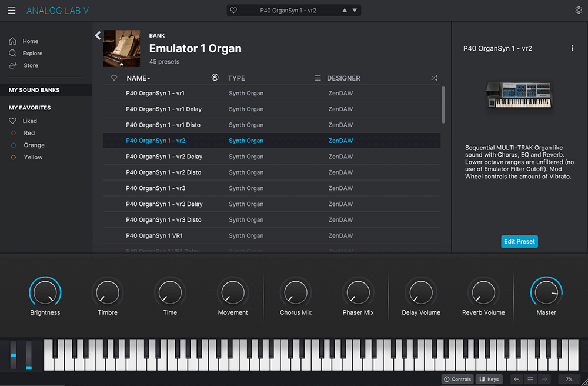
Task: Toggle the Controls panel button
Action: click(x=457, y=380)
